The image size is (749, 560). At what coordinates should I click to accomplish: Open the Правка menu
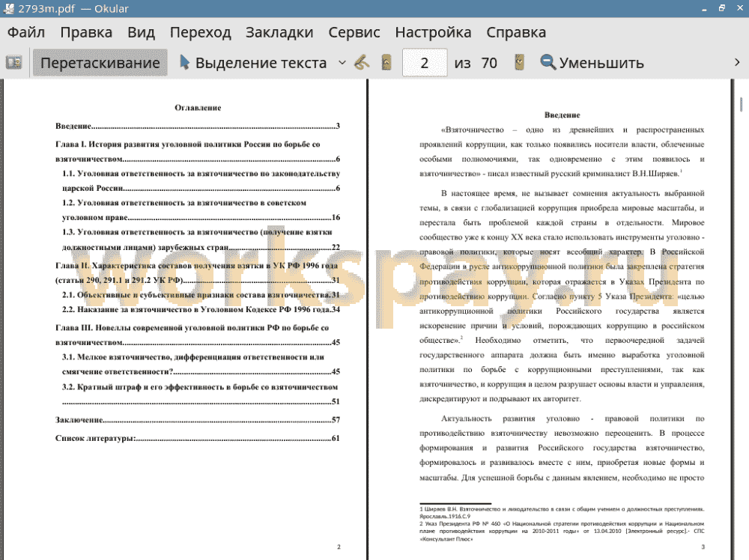pyautogui.click(x=86, y=32)
